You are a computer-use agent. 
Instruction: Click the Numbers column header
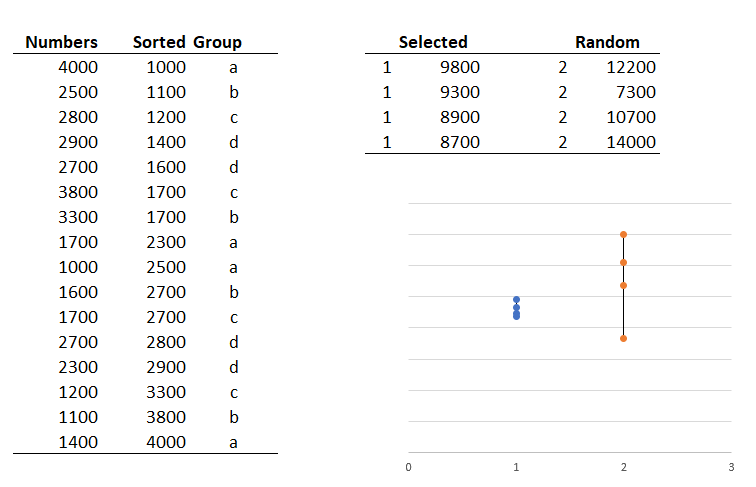coord(61,42)
